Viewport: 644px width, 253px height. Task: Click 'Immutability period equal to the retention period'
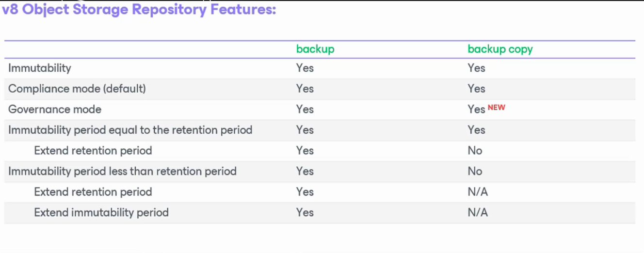pyautogui.click(x=130, y=130)
